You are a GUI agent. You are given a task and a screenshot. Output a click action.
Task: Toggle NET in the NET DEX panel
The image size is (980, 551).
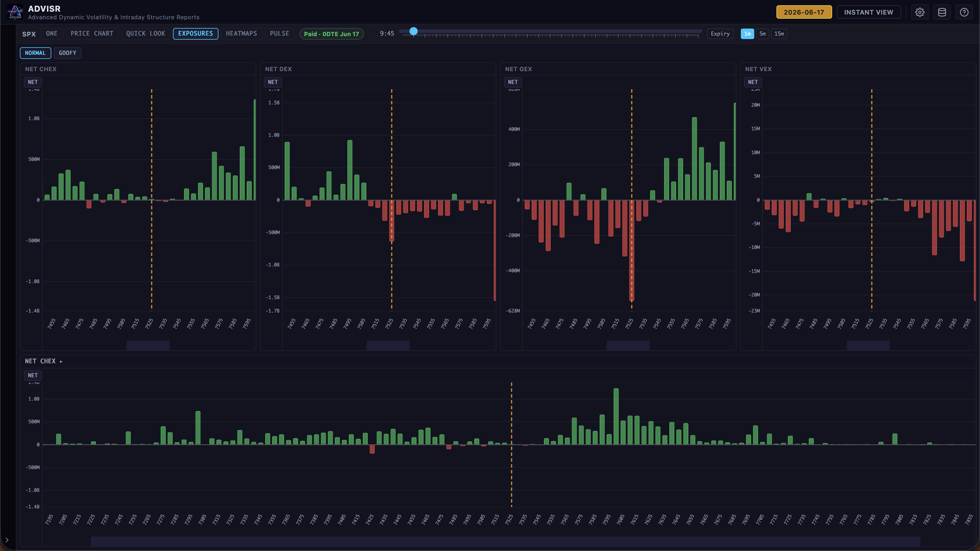pyautogui.click(x=273, y=82)
